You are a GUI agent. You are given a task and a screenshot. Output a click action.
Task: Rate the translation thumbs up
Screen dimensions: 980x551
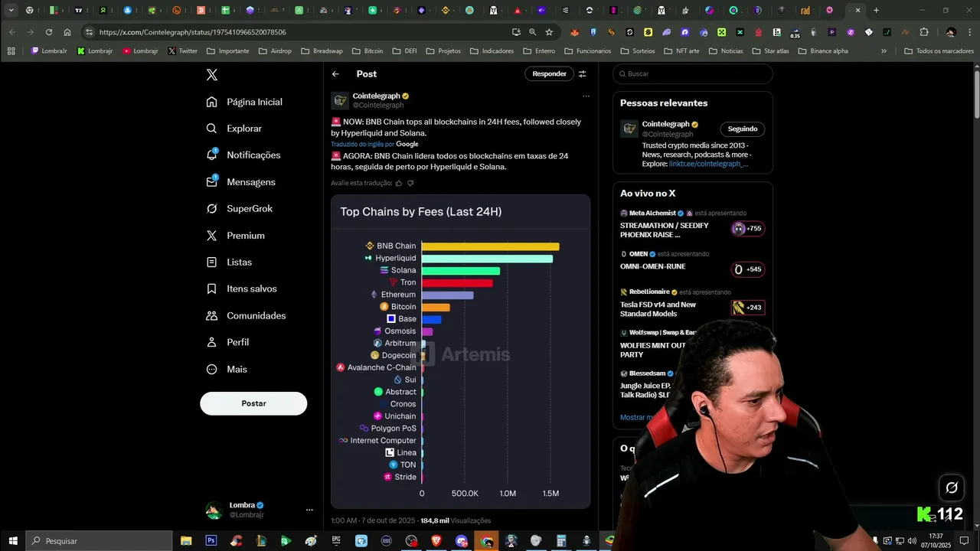click(399, 183)
